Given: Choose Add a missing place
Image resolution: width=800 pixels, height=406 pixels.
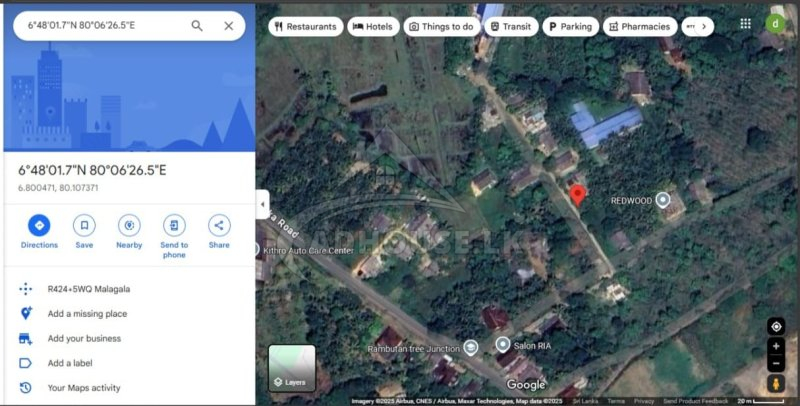Looking at the screenshot, I should click(x=87, y=314).
